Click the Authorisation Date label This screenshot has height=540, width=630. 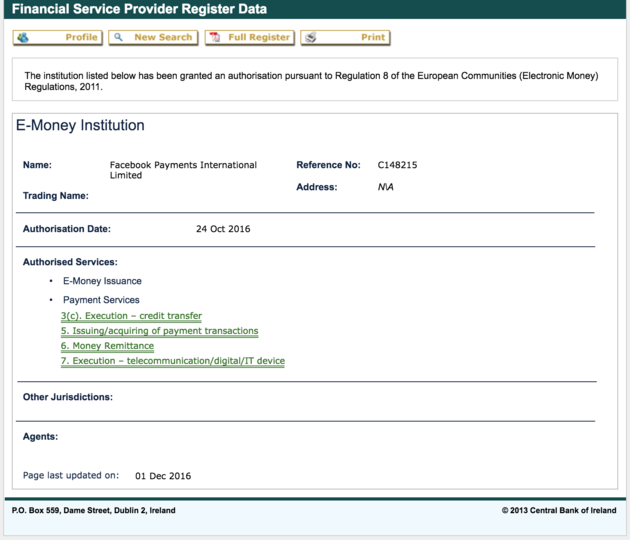(x=66, y=229)
